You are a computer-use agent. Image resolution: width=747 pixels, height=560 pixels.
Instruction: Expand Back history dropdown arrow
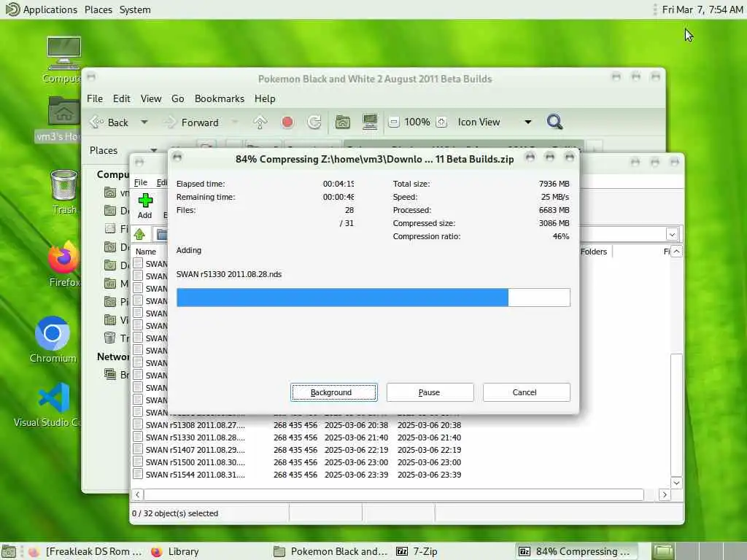tap(144, 122)
